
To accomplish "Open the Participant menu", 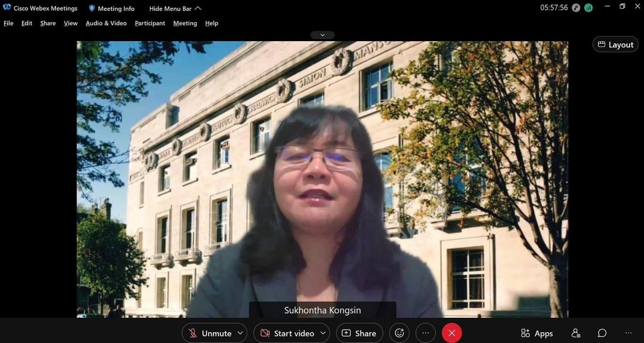I will coord(150,23).
